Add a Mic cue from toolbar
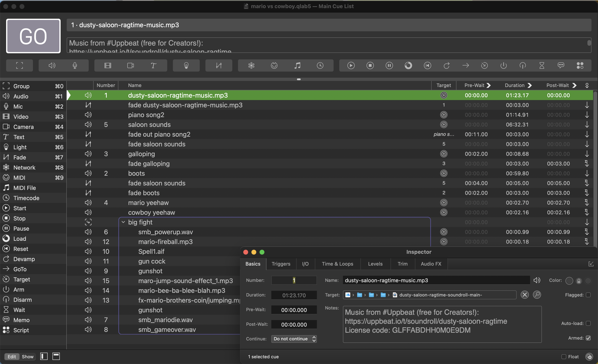The width and height of the screenshot is (598, 364). pyautogui.click(x=75, y=65)
